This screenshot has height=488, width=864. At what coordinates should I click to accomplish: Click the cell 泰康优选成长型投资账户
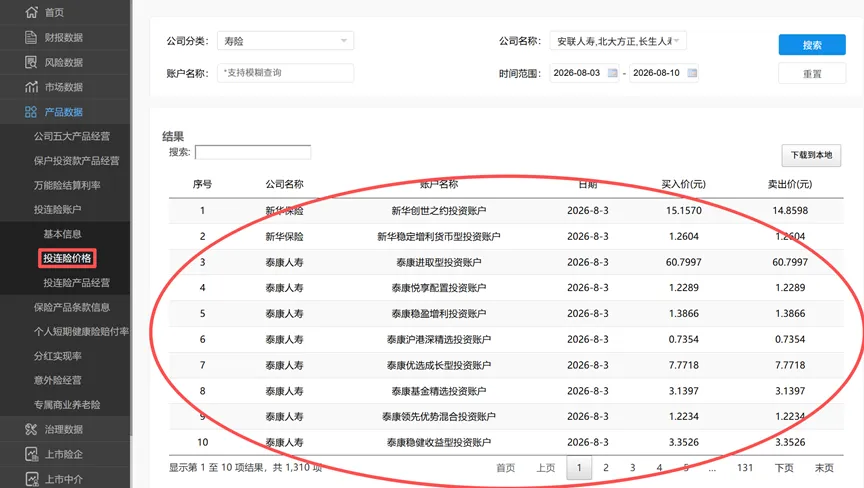[x=439, y=365]
